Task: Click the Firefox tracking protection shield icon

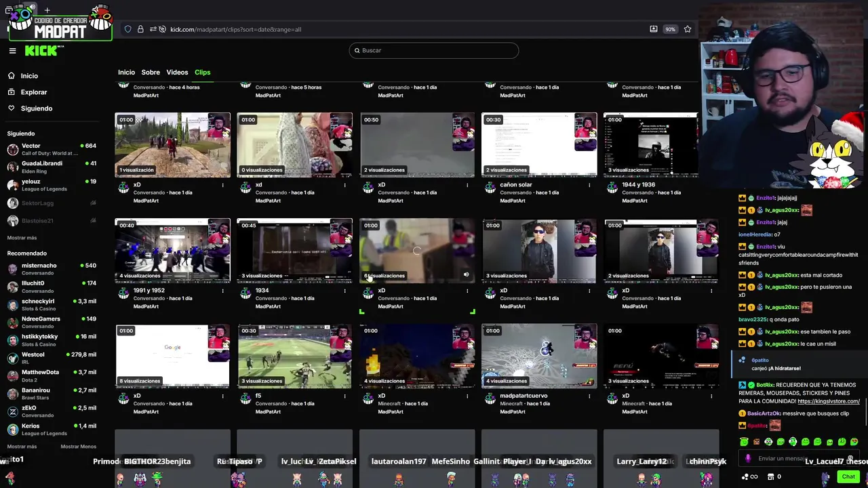Action: click(127, 29)
